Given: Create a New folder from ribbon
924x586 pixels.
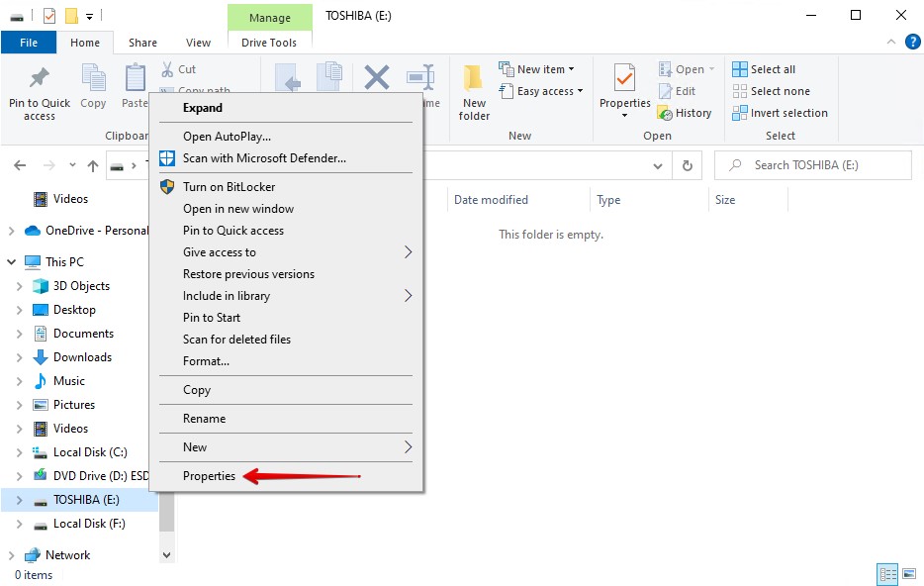Looking at the screenshot, I should [x=474, y=93].
